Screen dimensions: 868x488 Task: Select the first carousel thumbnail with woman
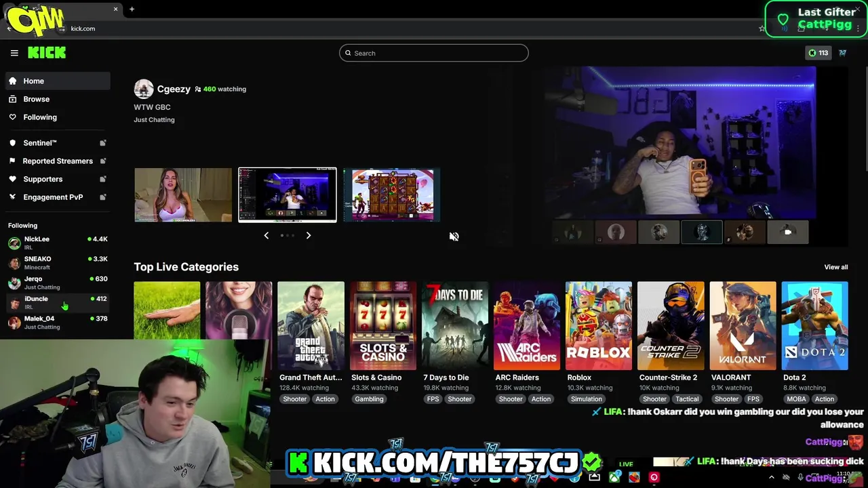tap(183, 195)
